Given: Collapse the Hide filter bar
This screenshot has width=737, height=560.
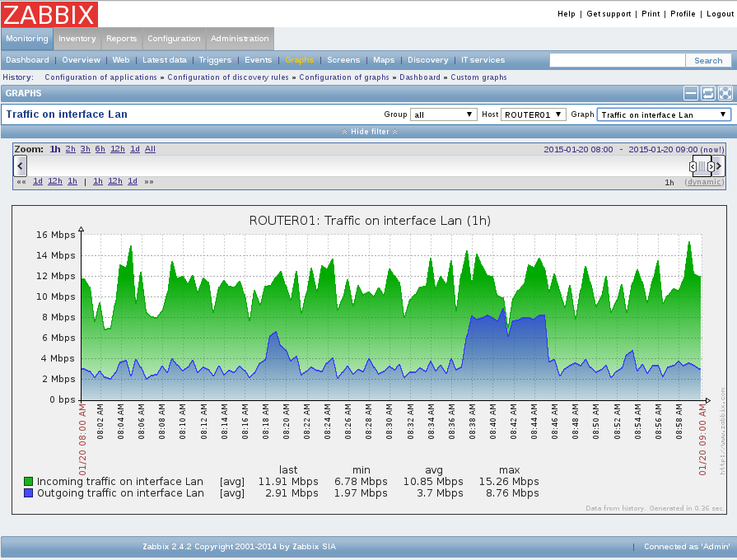Looking at the screenshot, I should [x=370, y=132].
